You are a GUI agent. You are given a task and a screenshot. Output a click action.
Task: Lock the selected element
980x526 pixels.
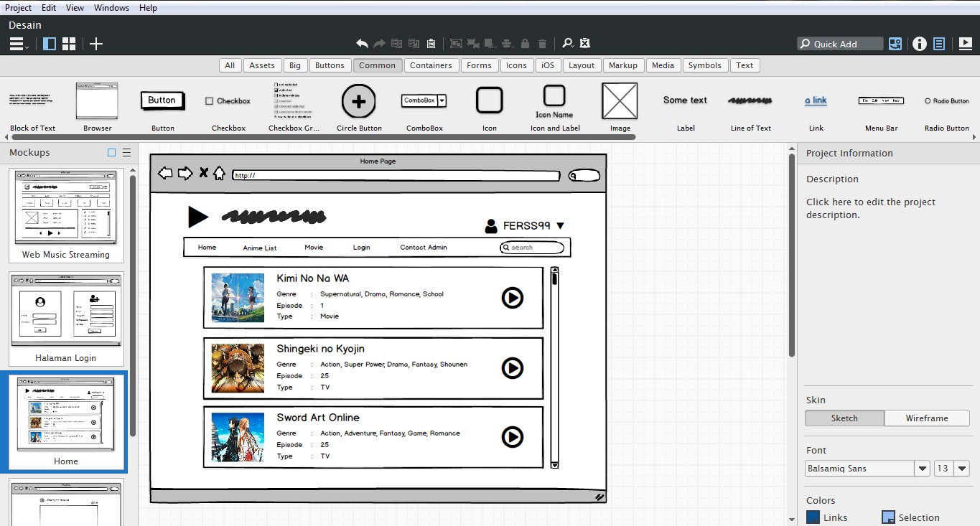tap(525, 43)
